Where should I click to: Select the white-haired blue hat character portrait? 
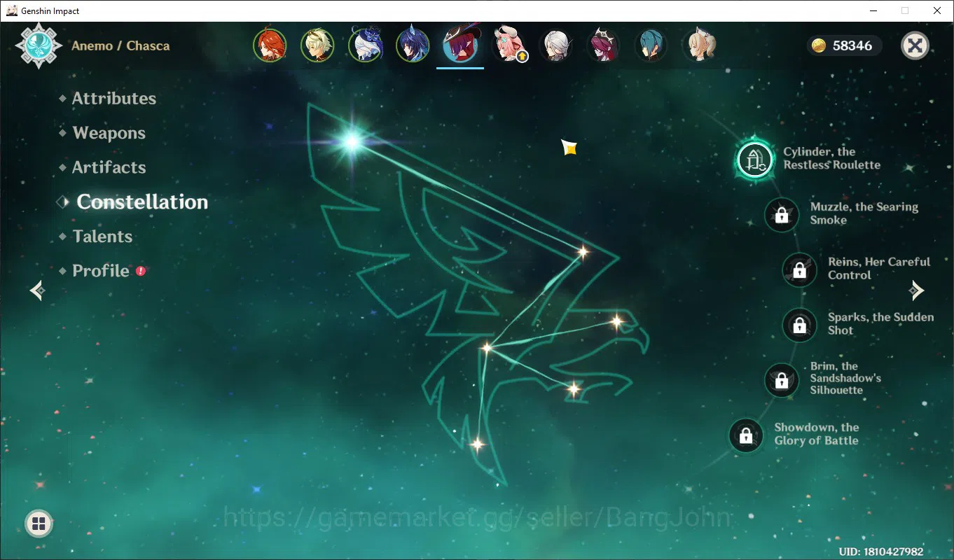tap(365, 45)
